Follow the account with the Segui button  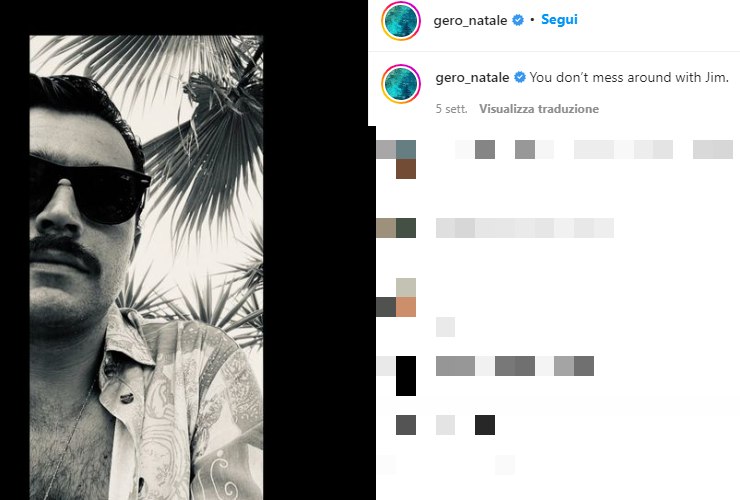(559, 20)
